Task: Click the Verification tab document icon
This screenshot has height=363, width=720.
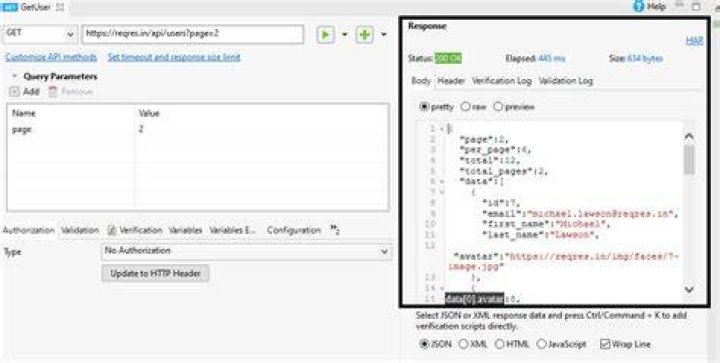Action: (x=112, y=230)
